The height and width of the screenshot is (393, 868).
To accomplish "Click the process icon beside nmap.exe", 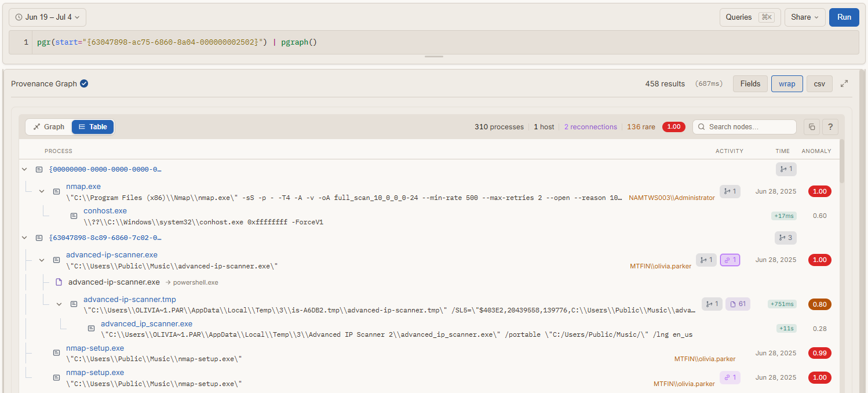I will tap(56, 191).
